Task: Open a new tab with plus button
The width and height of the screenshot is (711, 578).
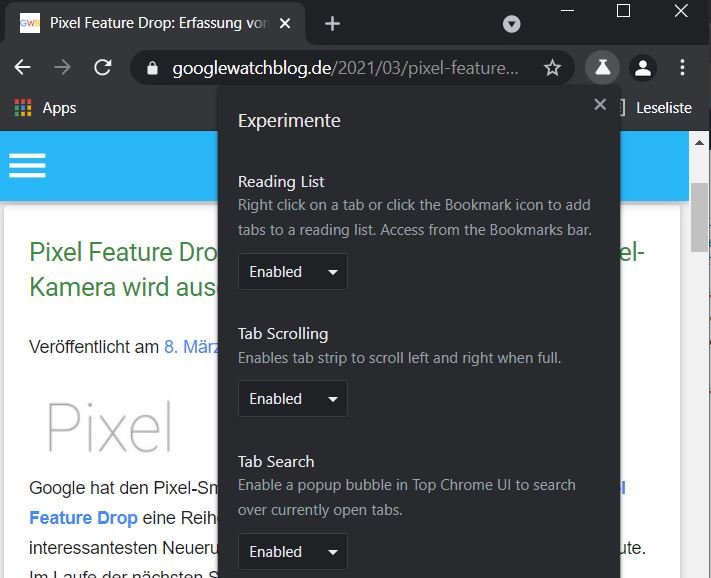Action: 333,24
